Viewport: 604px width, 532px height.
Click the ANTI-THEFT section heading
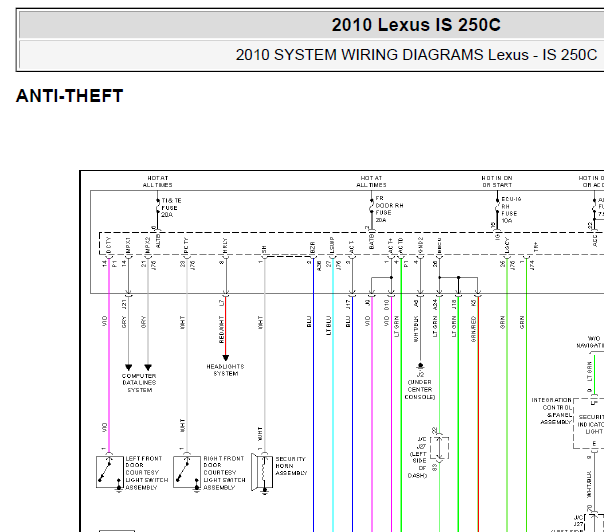[70, 96]
